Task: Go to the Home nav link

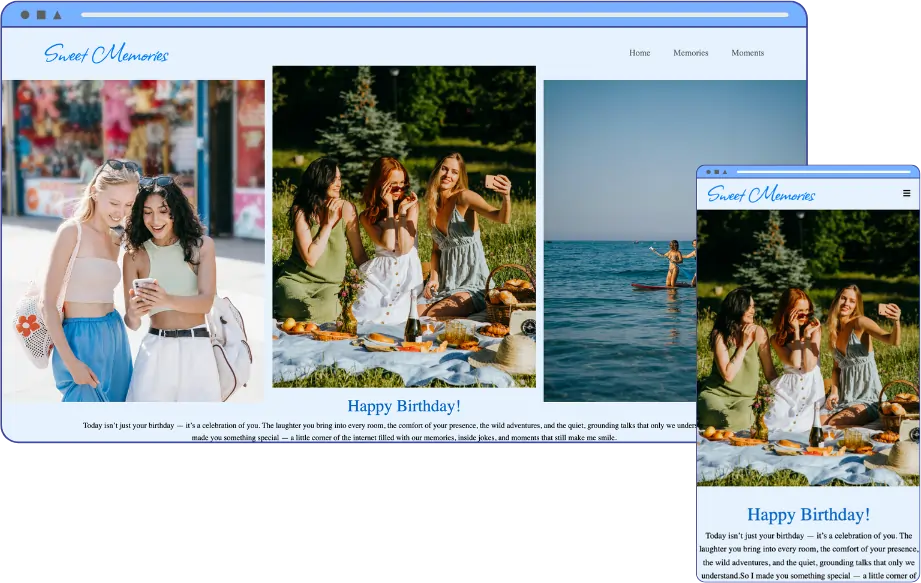Action: point(639,53)
